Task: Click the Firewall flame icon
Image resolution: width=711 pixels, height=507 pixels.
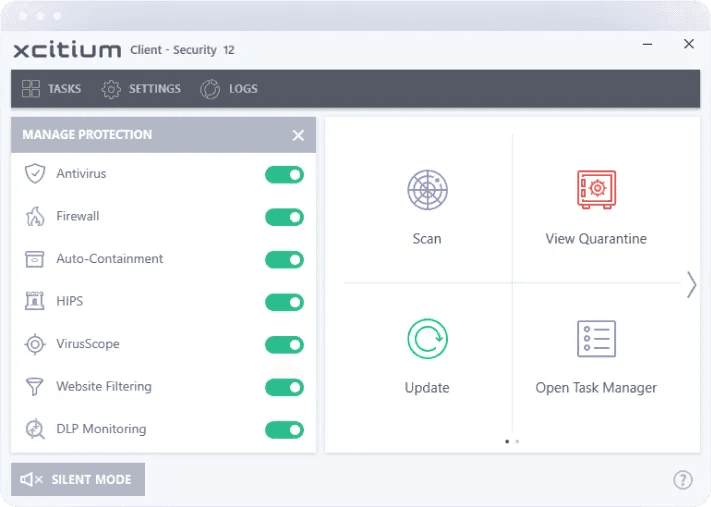Action: click(x=35, y=216)
